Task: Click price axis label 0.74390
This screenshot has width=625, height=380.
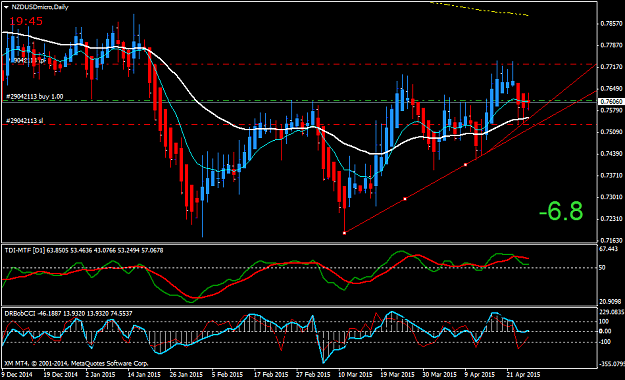Action: pos(611,154)
